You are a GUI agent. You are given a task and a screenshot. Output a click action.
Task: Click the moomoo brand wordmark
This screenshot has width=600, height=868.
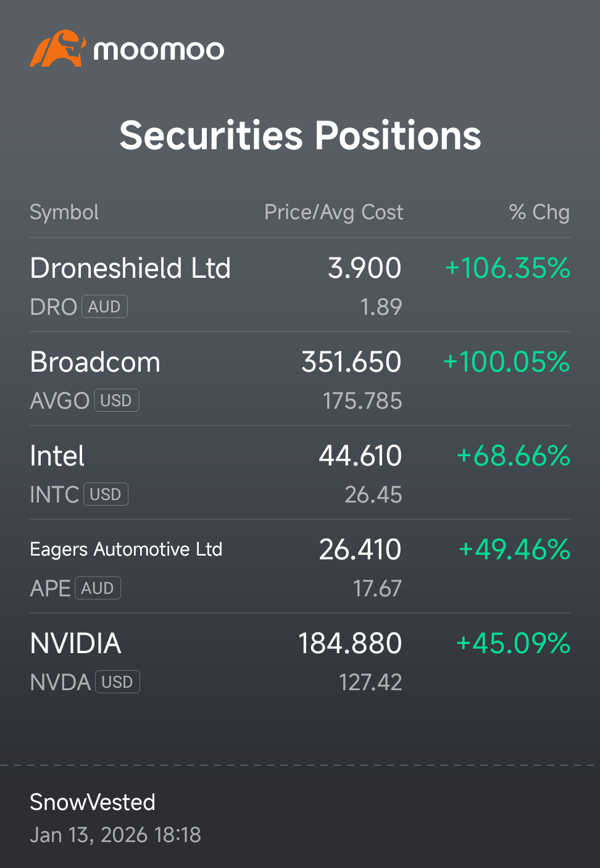[159, 50]
